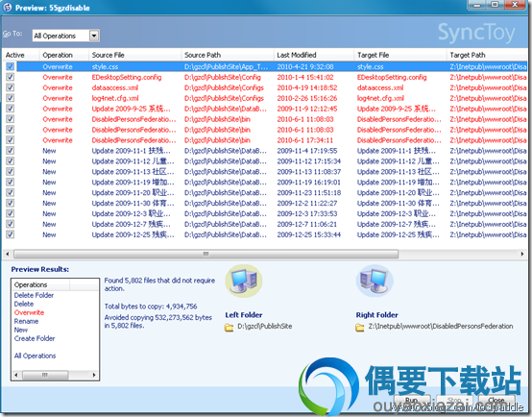Click the Operations header in results list
This screenshot has height=417, width=532.
coord(40,284)
